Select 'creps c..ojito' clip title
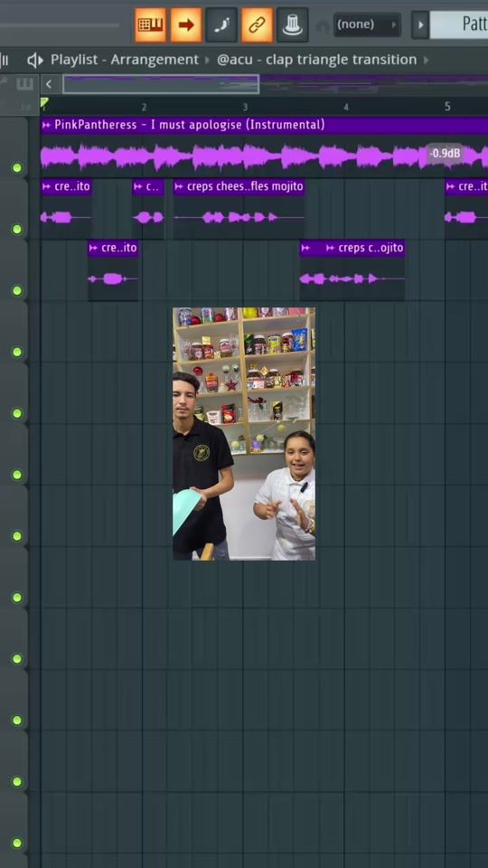Viewport: 488px width, 868px height. point(371,248)
